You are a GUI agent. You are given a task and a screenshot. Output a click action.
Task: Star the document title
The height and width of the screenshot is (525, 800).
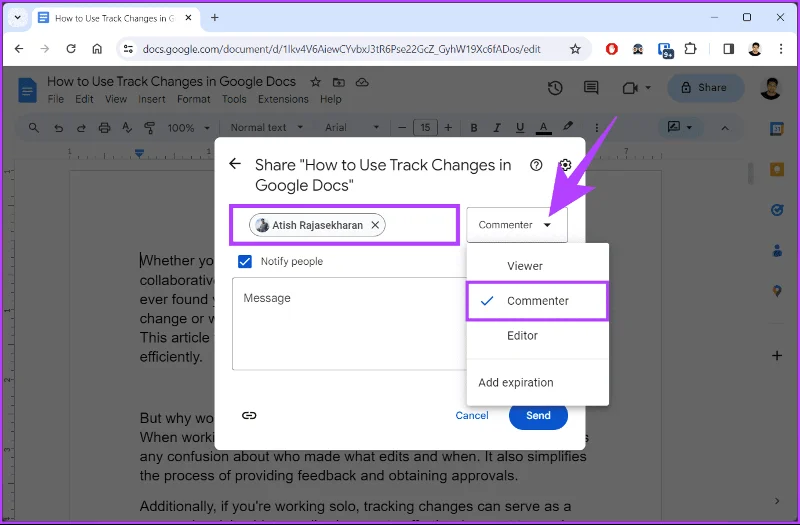tap(316, 82)
